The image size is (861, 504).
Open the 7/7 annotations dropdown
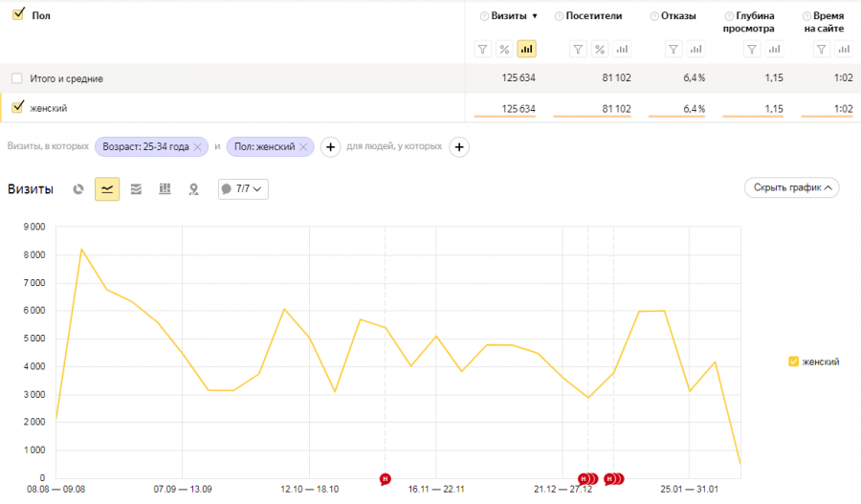[243, 189]
